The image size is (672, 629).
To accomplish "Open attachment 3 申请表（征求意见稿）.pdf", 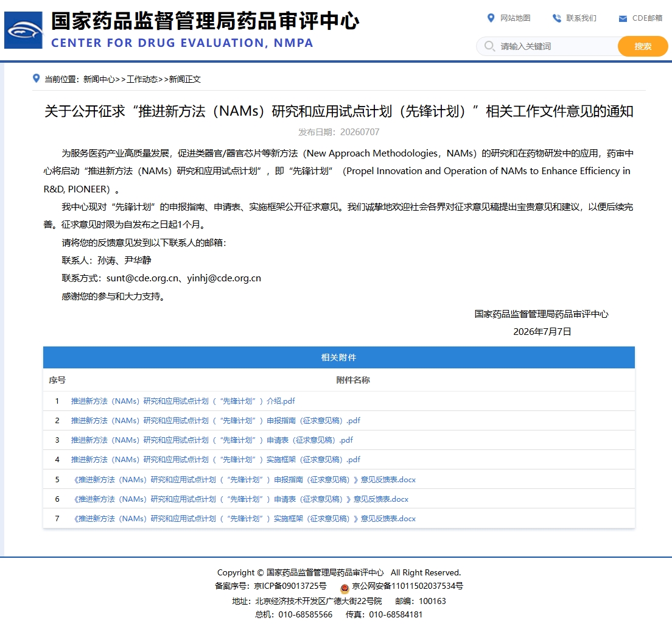I will point(212,440).
